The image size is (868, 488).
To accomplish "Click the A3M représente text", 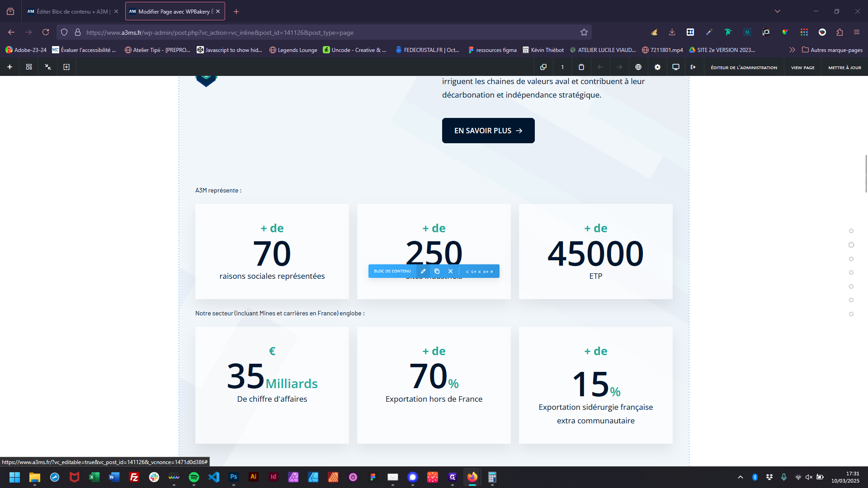I will (218, 190).
